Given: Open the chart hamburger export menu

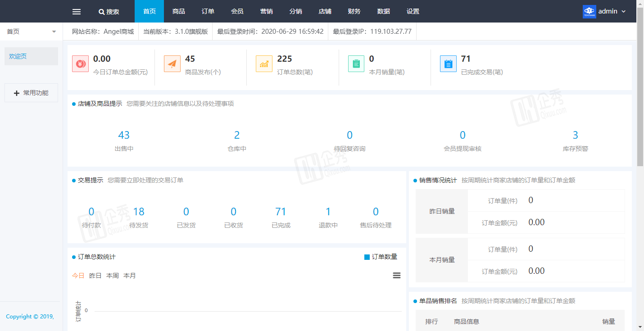Looking at the screenshot, I should click(397, 275).
